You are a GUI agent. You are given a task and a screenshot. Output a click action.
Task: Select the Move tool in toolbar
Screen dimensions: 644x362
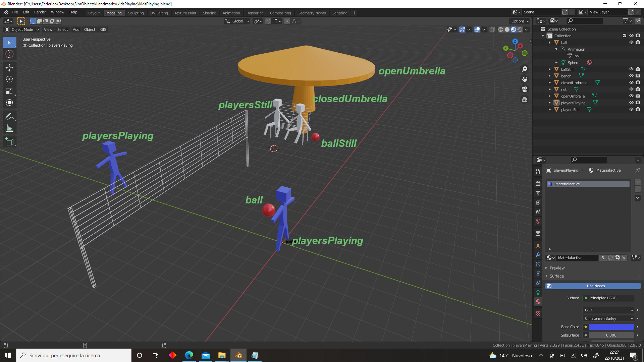point(9,68)
